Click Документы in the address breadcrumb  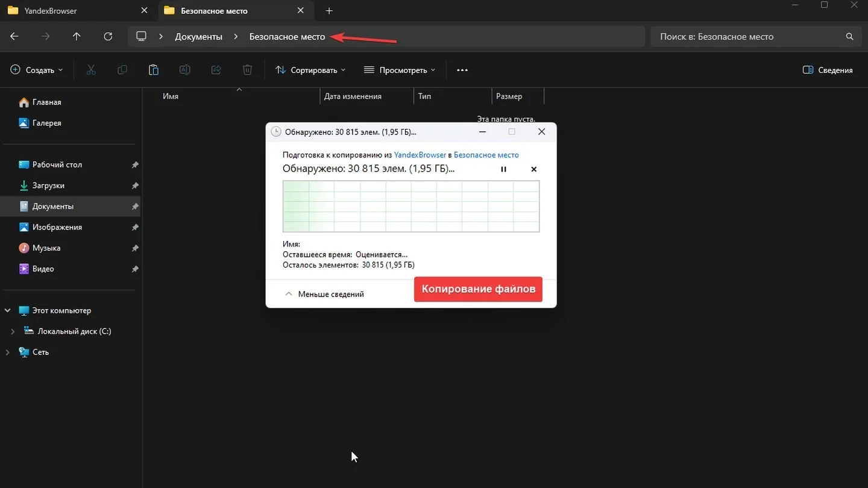[198, 37]
